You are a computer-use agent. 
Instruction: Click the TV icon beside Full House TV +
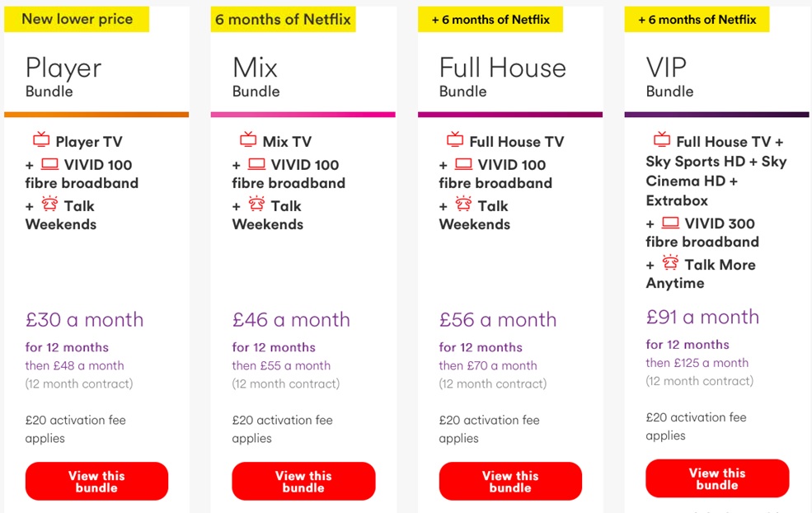click(x=662, y=139)
